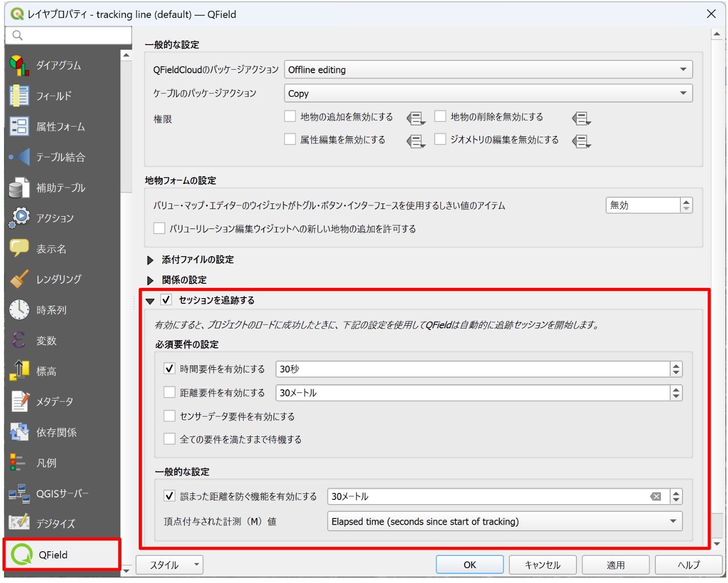Open ケーブルのパッケージアクション Copy dropdown
Screen dimensions: 728x583
coord(488,93)
